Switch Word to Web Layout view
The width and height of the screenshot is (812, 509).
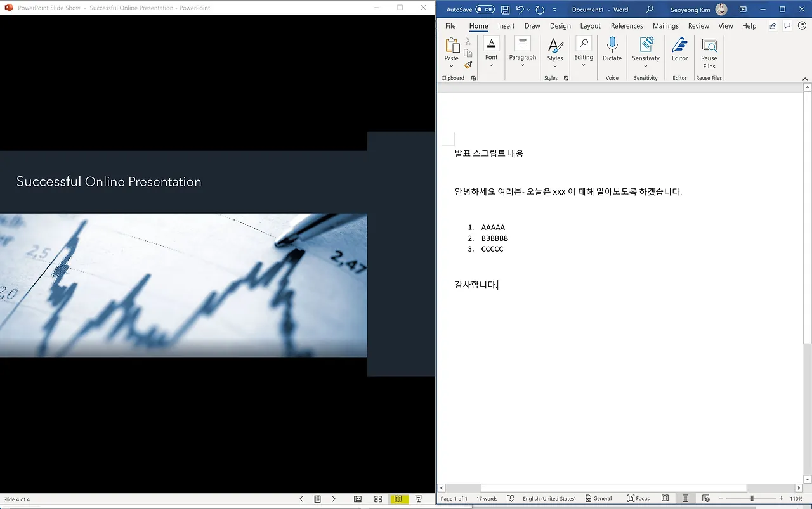pos(706,499)
